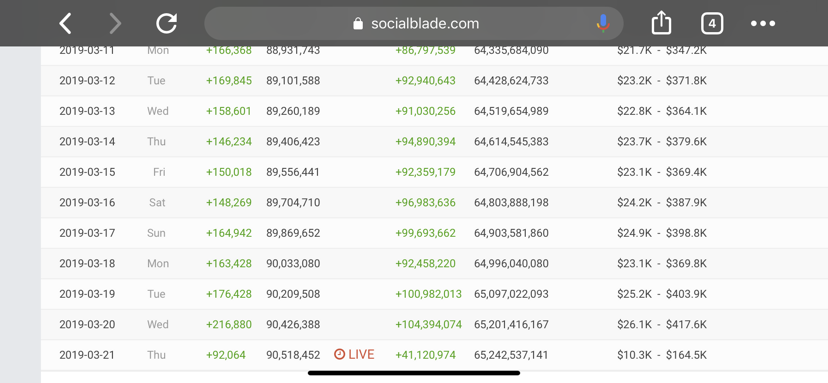The width and height of the screenshot is (828, 383).
Task: Select the 2019-03-21 date cell
Action: pyautogui.click(x=87, y=355)
